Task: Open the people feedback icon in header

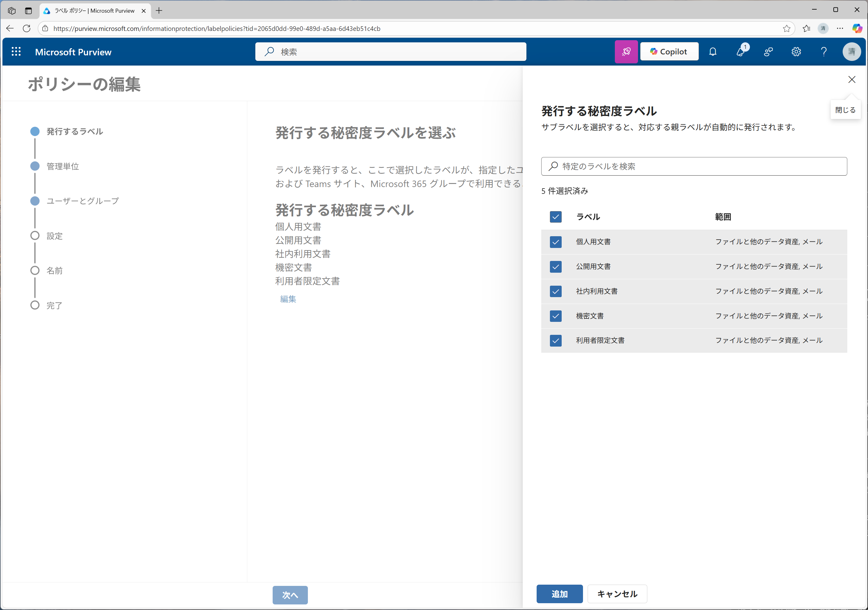Action: pyautogui.click(x=768, y=52)
